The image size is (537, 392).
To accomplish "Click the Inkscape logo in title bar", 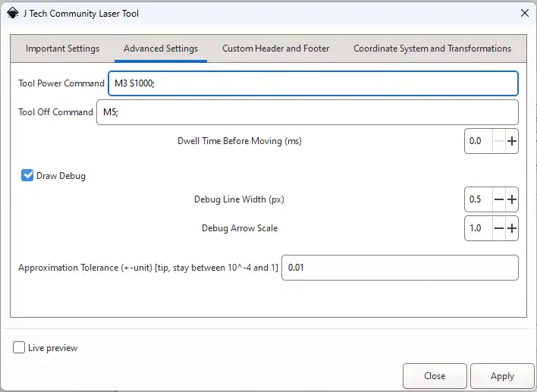I will (x=13, y=14).
